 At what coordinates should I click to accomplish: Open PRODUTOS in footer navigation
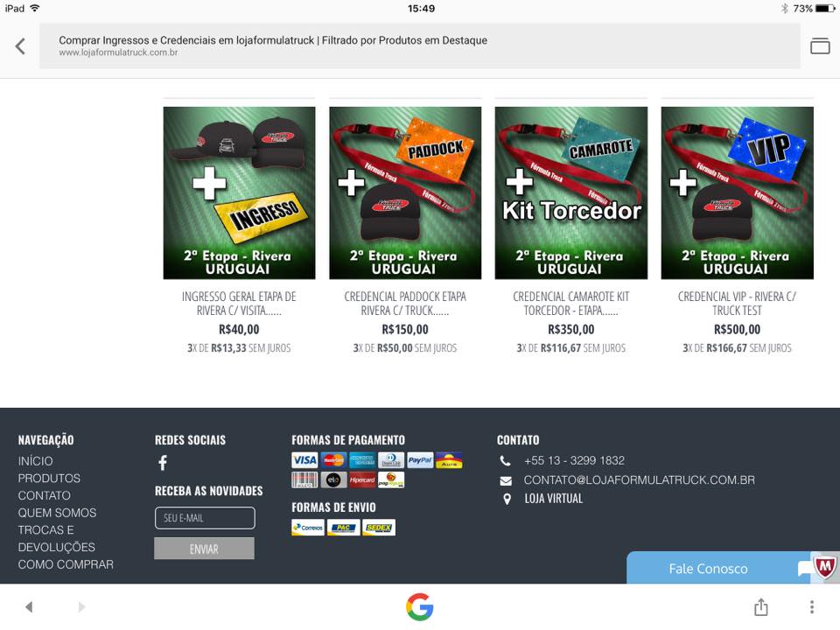coord(49,479)
